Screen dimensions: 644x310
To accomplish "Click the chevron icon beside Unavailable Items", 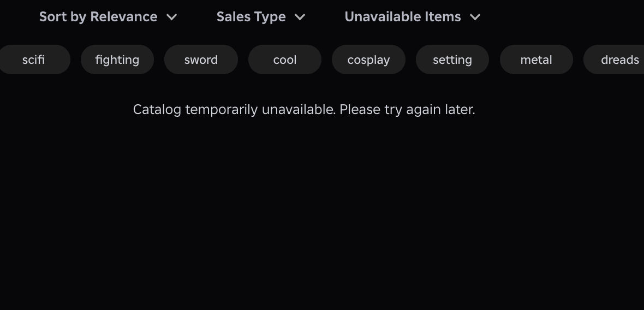I will [x=475, y=17].
